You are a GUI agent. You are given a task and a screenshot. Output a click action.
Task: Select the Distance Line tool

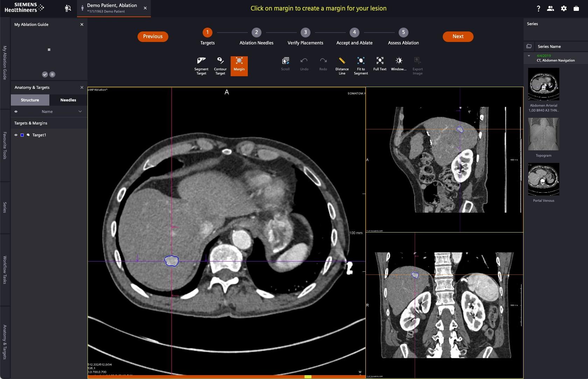tap(342, 66)
